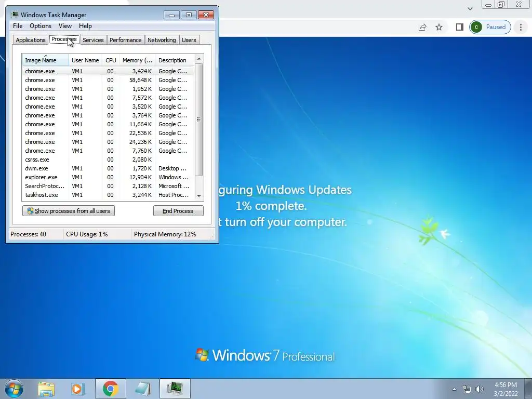Click the taskbar clock showing 4:56 PM

[506, 389]
